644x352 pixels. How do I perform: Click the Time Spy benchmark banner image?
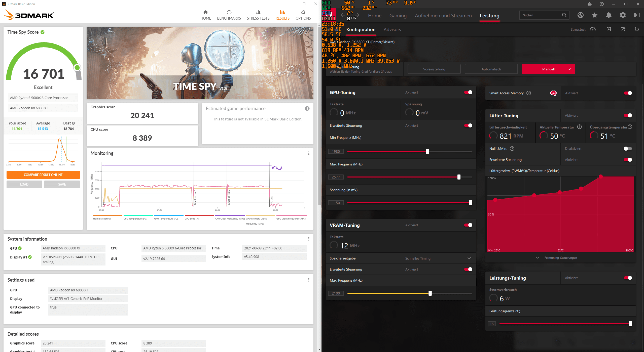click(x=200, y=63)
